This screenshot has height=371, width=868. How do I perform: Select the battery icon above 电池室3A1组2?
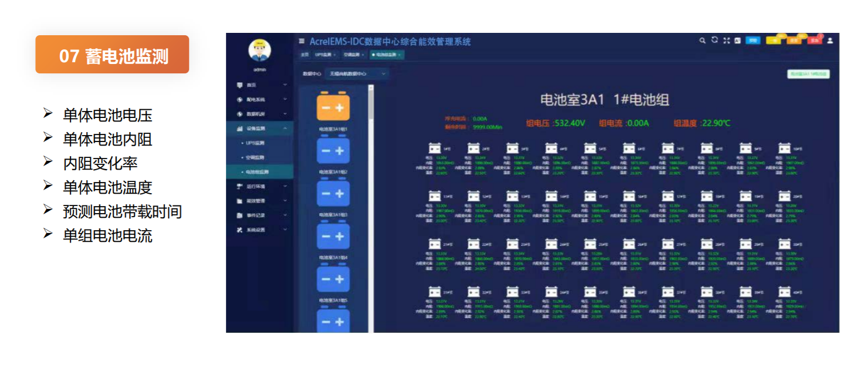point(333,150)
